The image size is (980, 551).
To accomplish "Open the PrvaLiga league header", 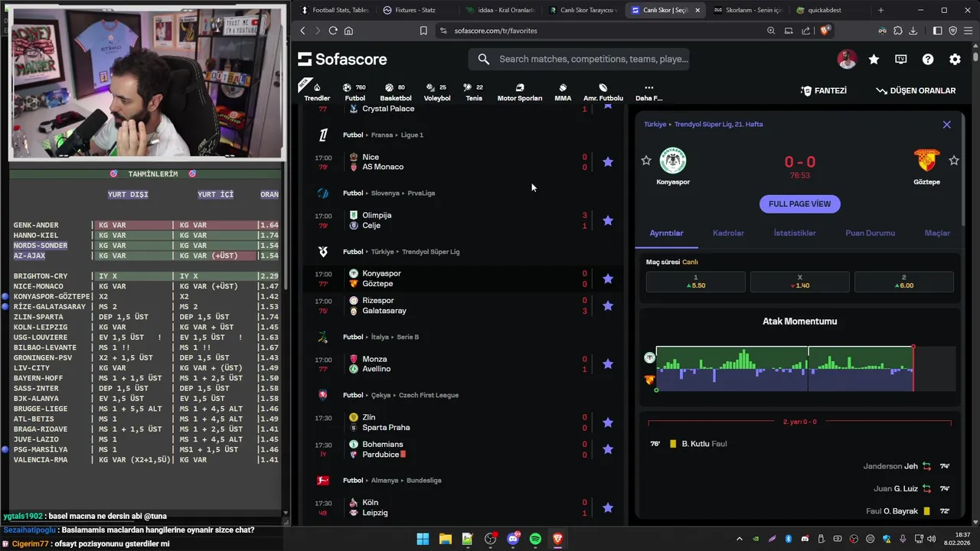I will pos(421,193).
